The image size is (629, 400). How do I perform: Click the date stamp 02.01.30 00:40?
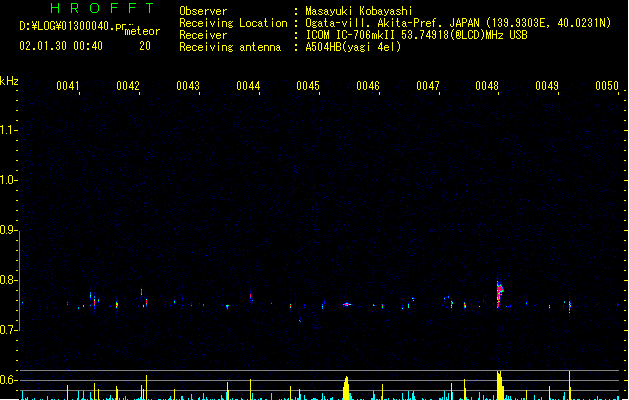[61, 46]
